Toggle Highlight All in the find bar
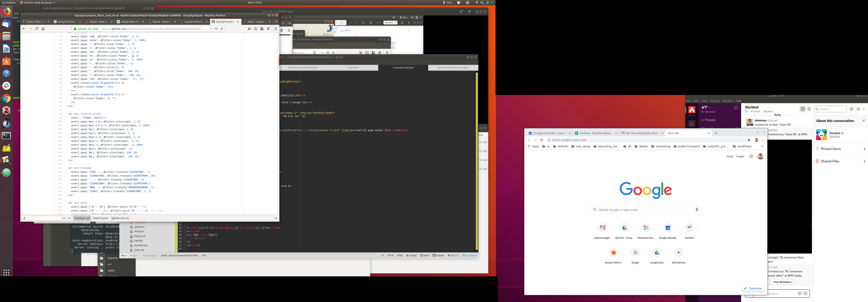The width and height of the screenshot is (868, 302). coord(82,218)
